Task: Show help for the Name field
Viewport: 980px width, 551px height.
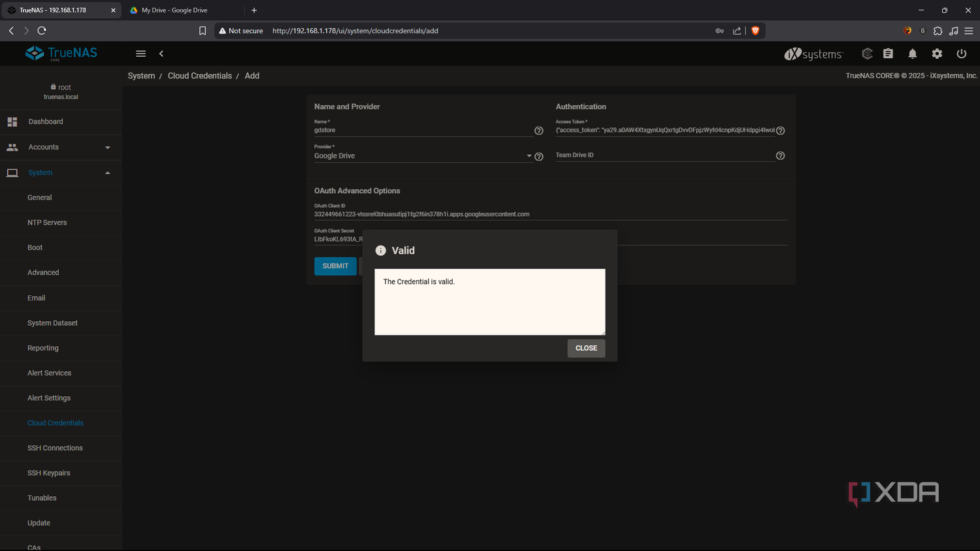Action: tap(539, 131)
